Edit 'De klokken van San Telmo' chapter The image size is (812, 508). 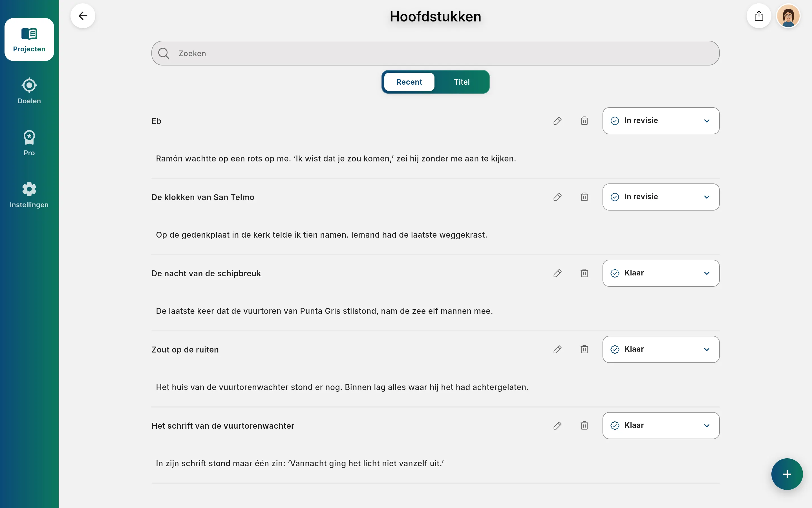[558, 197]
